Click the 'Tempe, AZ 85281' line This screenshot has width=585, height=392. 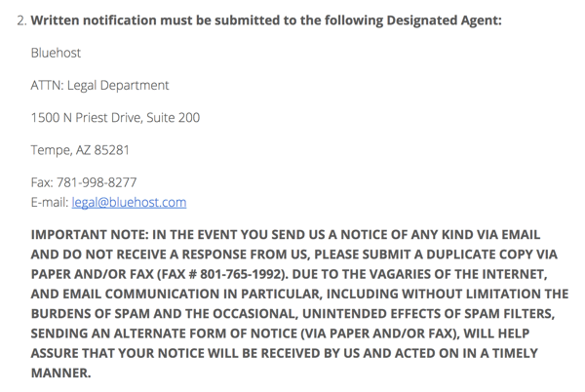80,150
